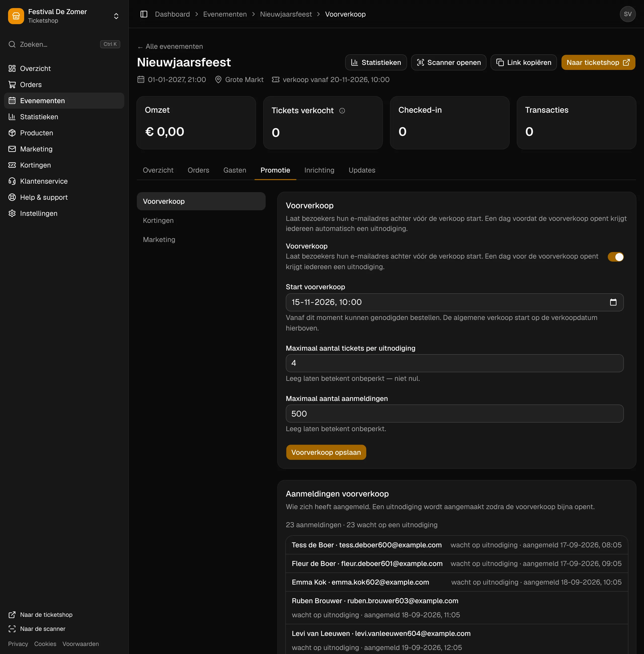
Task: Open the Festival De Zomer shop switcher
Action: (x=64, y=16)
